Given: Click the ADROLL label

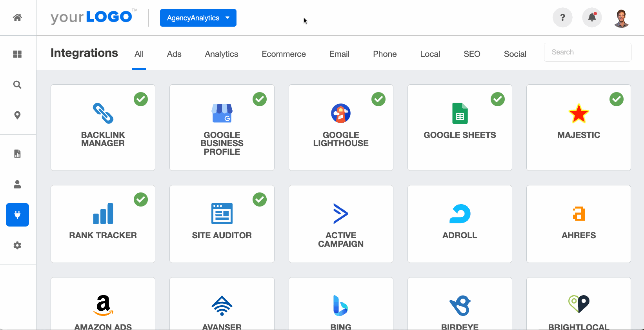Looking at the screenshot, I should click(x=460, y=236).
